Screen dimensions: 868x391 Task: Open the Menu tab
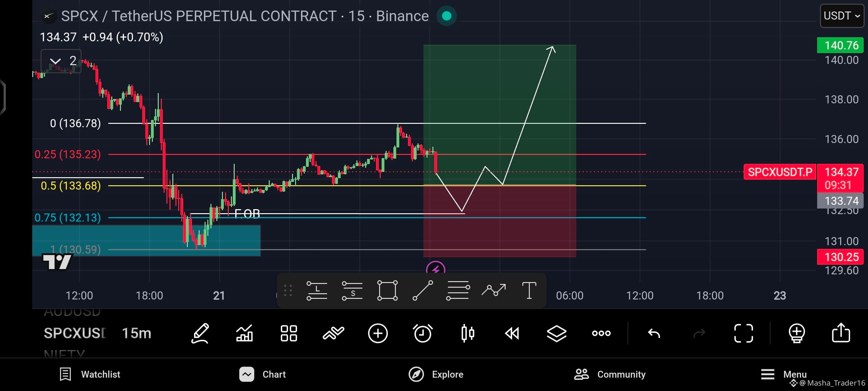tap(784, 374)
